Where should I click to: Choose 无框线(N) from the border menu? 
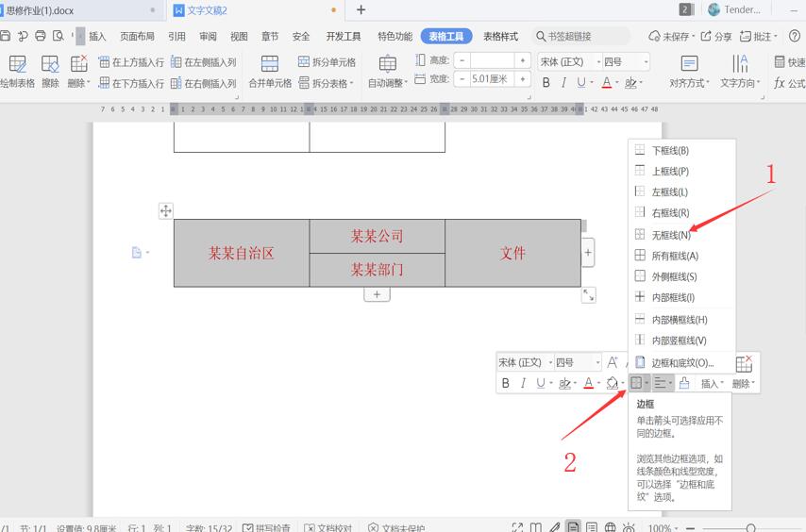[x=670, y=235]
